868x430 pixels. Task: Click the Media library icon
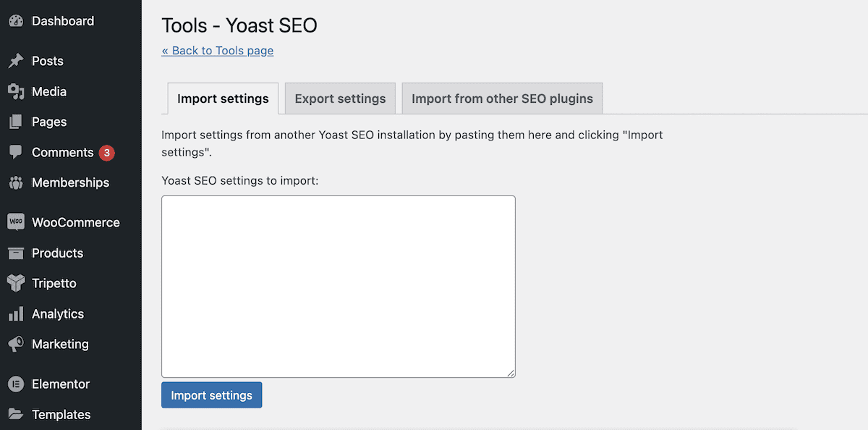(x=16, y=91)
